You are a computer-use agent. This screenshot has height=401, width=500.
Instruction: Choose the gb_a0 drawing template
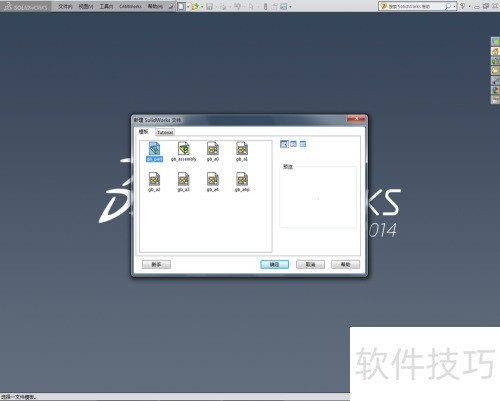tap(213, 152)
